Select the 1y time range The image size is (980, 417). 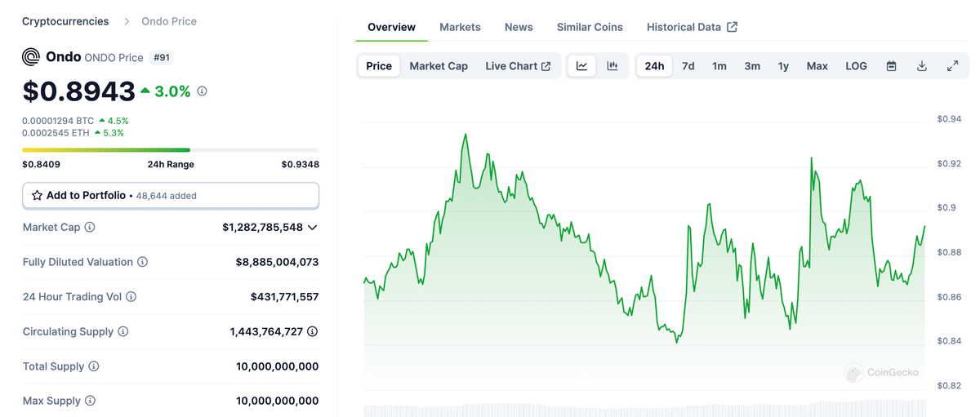coord(783,66)
